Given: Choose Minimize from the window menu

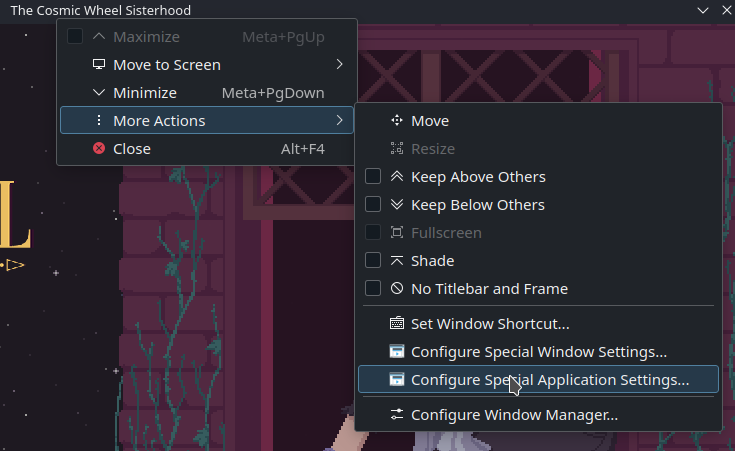Looking at the screenshot, I should point(207,92).
